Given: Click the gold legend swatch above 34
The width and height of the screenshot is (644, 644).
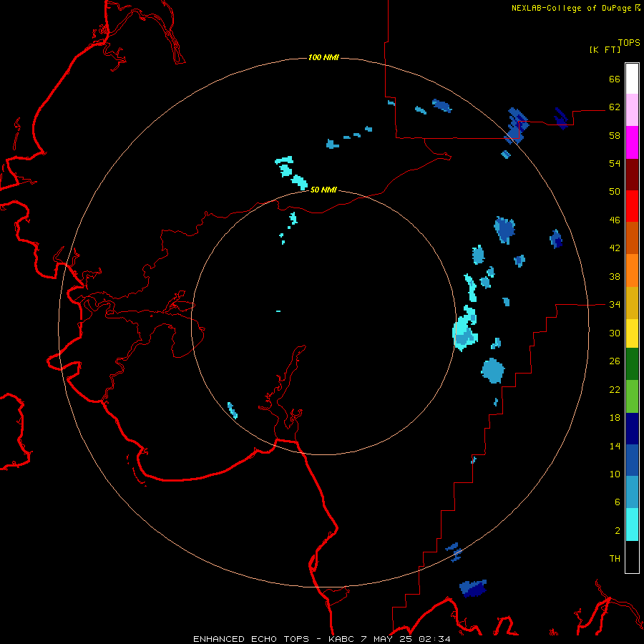Looking at the screenshot, I should click(632, 303).
